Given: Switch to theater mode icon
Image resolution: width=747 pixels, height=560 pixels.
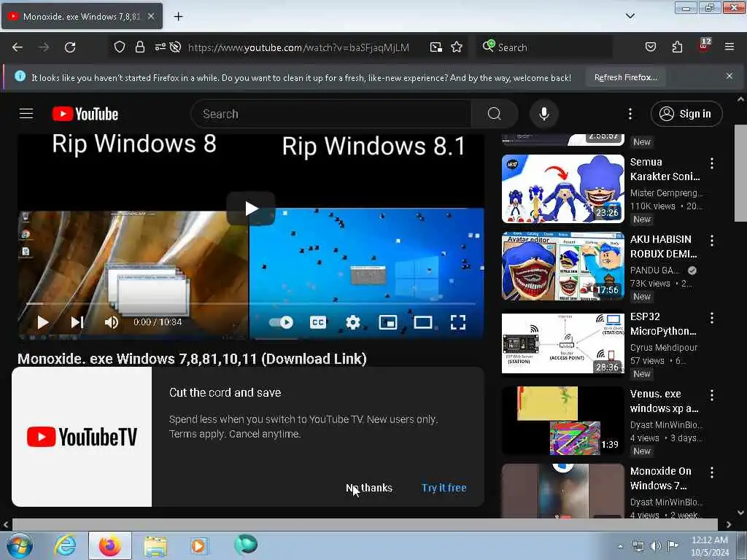Looking at the screenshot, I should pos(423,322).
